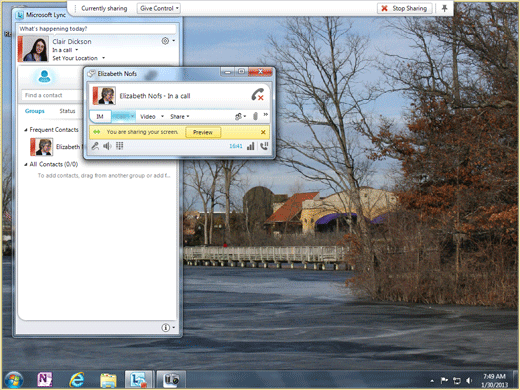
Task: Open the dial pad
Action: [x=119, y=146]
